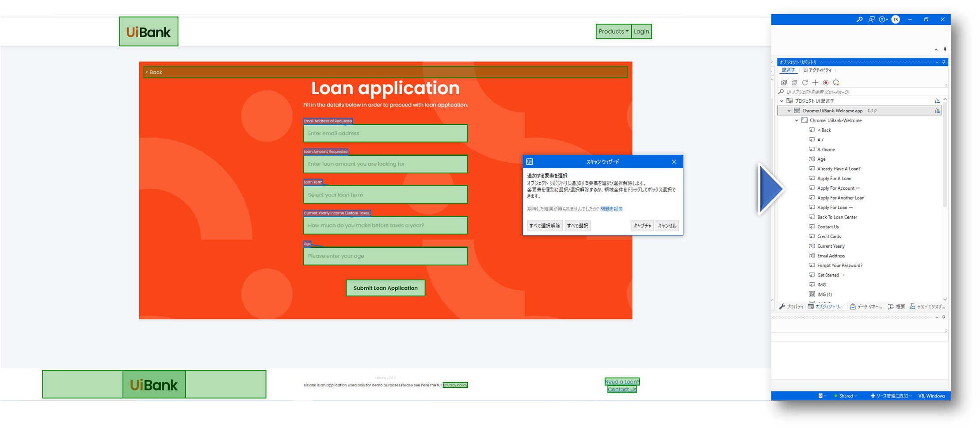Collapse the プロジェクト UI 記述子 tree node
The image size is (980, 430).
[x=782, y=101]
